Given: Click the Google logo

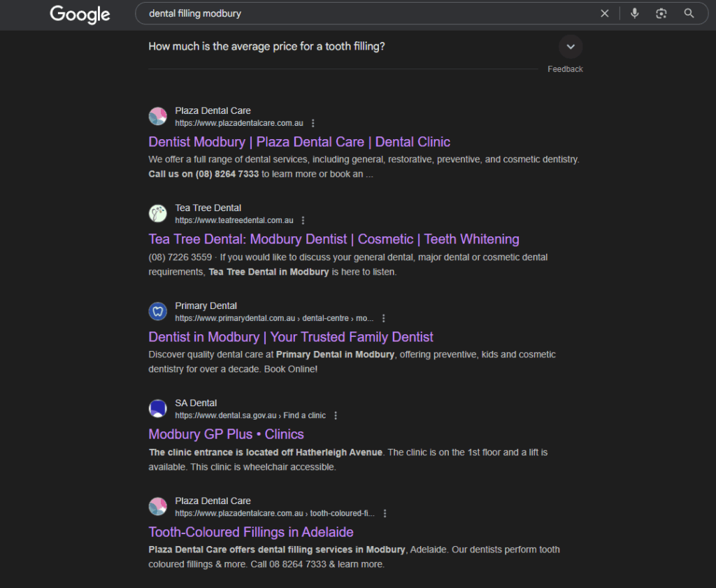Looking at the screenshot, I should click(x=80, y=14).
